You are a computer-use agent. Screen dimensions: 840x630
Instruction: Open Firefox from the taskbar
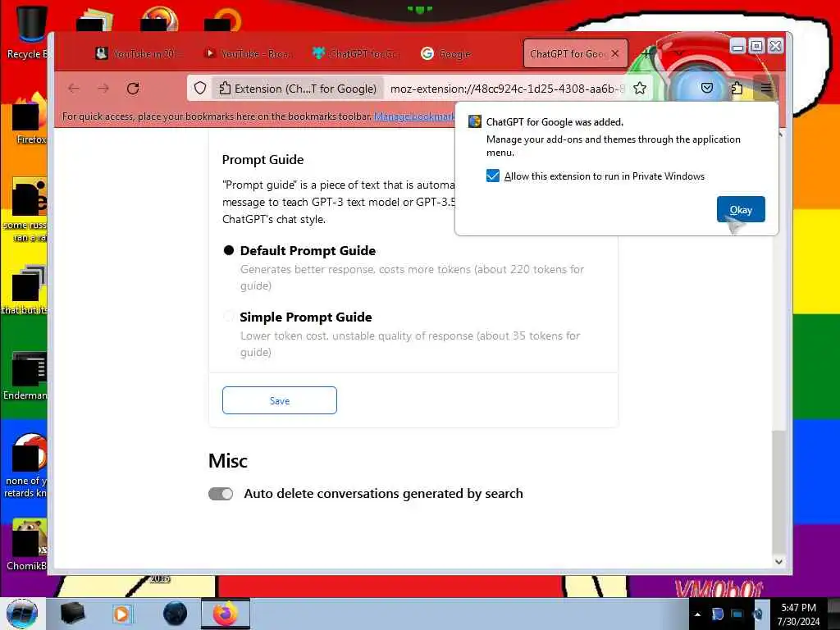tap(225, 614)
